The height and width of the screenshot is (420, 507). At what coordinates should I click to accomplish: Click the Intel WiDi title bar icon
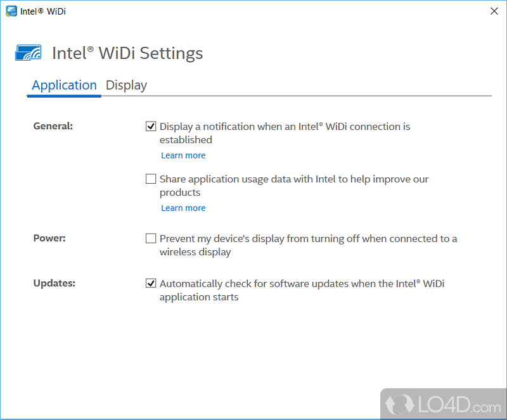point(11,11)
